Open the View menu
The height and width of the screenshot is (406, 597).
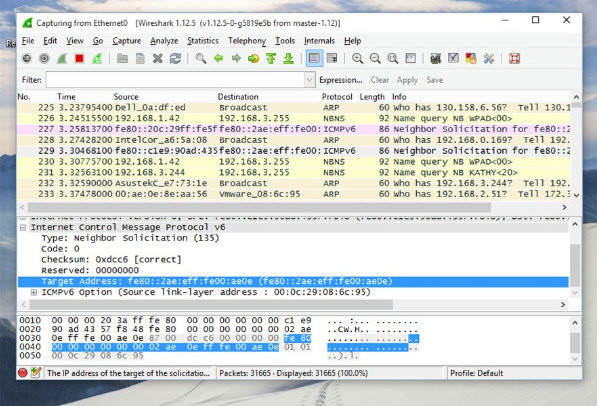pyautogui.click(x=75, y=41)
